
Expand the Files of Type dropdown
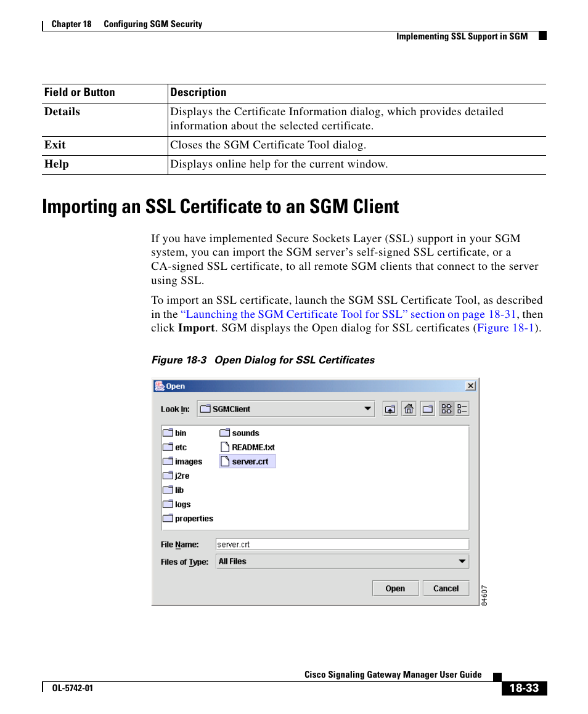[342, 561]
